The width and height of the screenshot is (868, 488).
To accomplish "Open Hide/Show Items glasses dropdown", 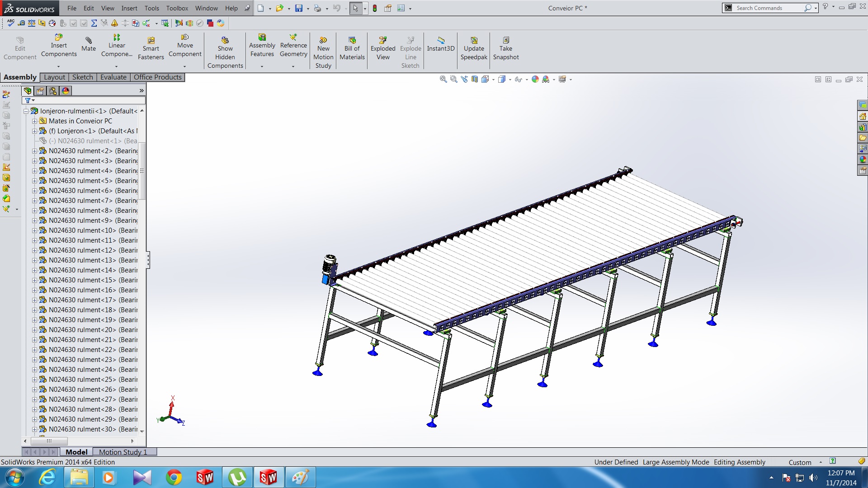I will [x=527, y=80].
